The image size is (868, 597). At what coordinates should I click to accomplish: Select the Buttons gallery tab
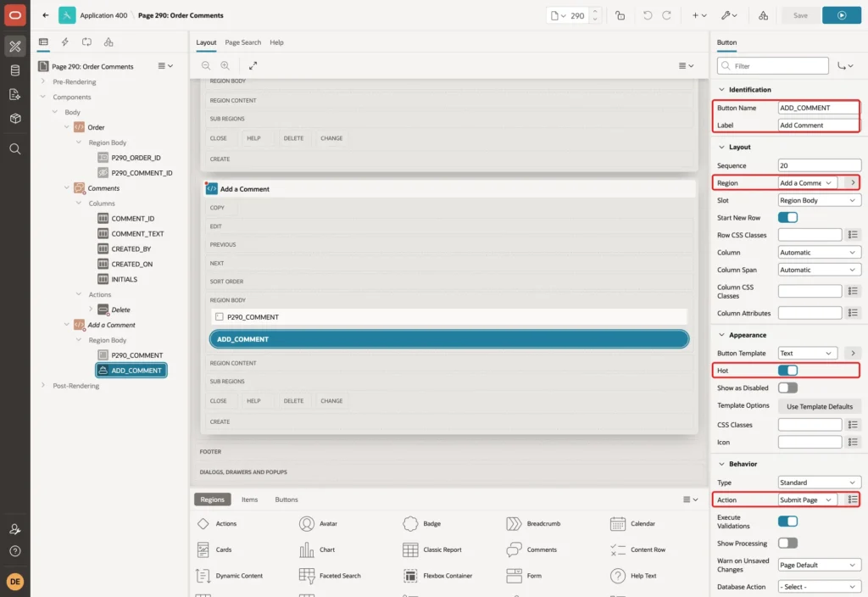tap(287, 499)
